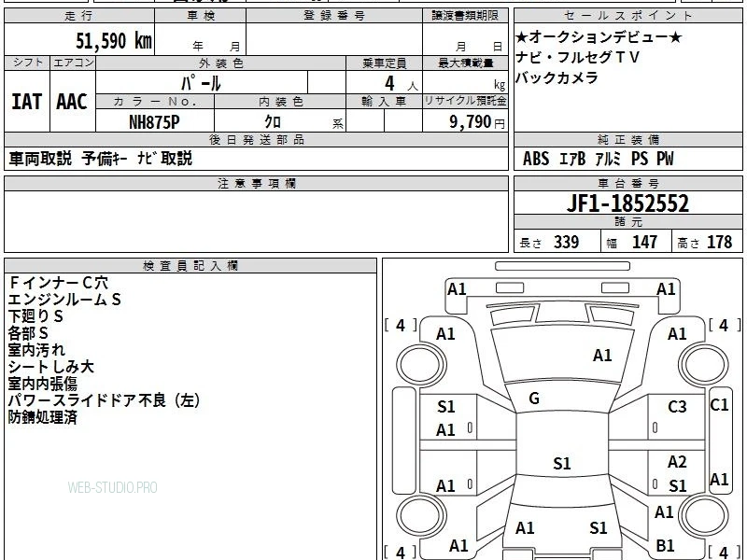Click the 検査員記入欄 header
Image resolution: width=747 pixels, height=560 pixels.
pyautogui.click(x=190, y=266)
